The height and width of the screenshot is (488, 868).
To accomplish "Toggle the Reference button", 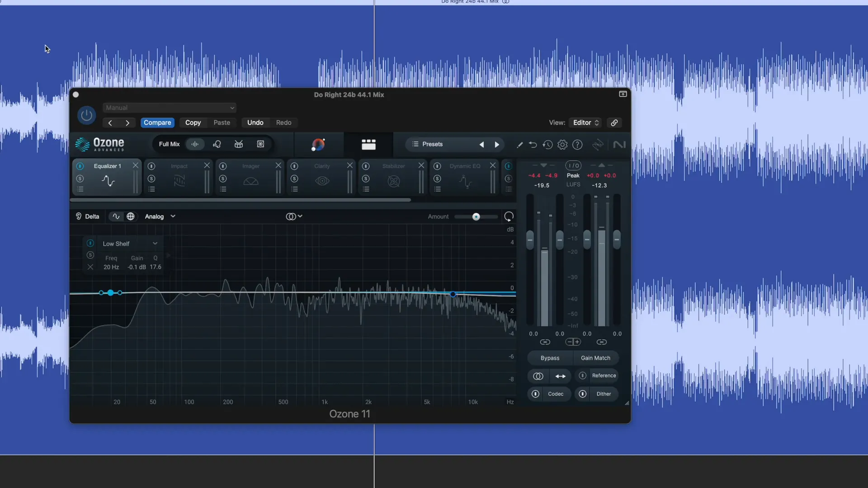I will (x=597, y=375).
